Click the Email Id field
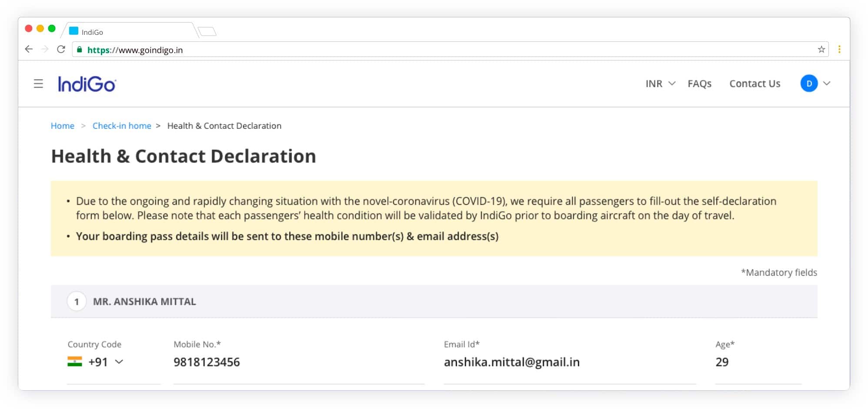 click(569, 362)
